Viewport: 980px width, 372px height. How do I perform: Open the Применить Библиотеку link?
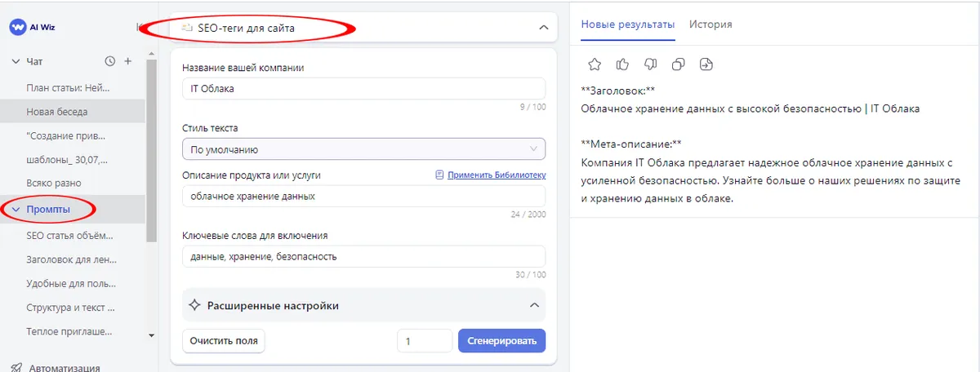point(496,175)
